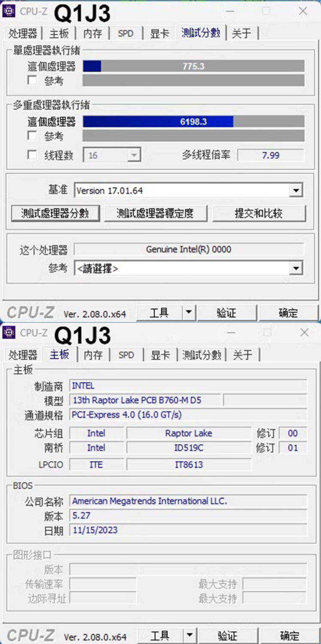Switch to 处理器 tab in mainboard window

click(23, 355)
